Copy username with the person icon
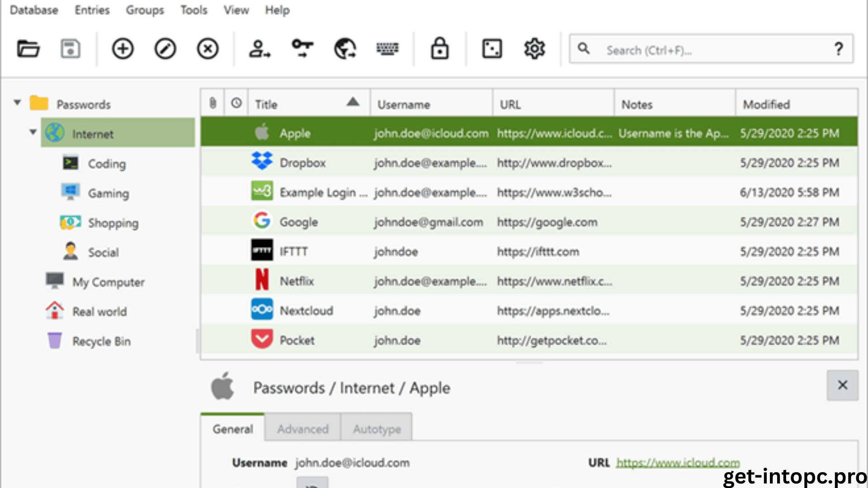868x488 pixels. (x=259, y=49)
